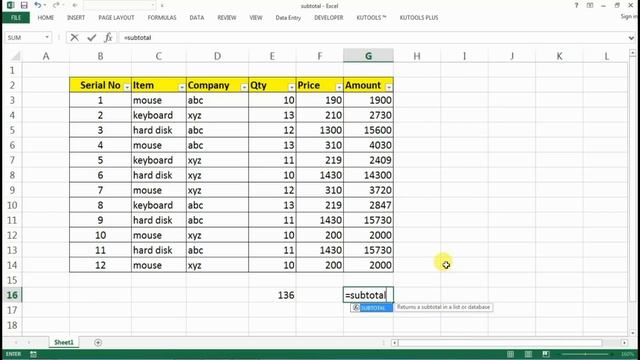Switch to the FORMULAS tab
Screen dimensions: 640x360
click(162, 18)
